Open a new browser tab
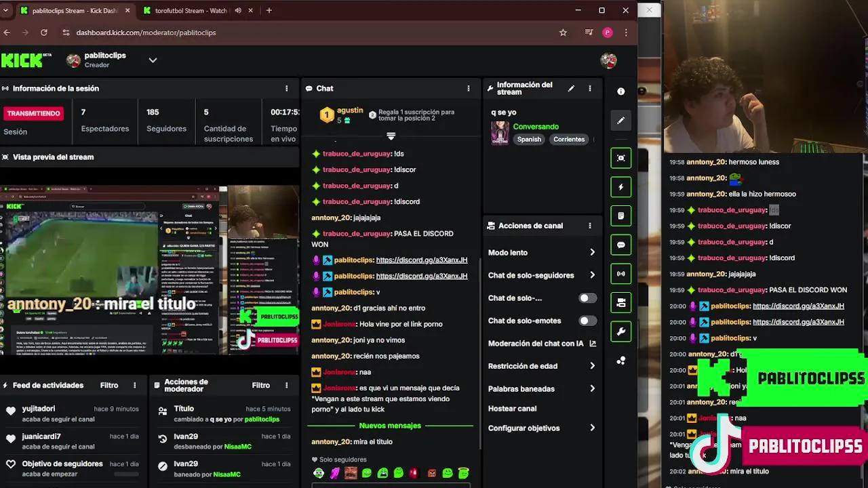Viewport: 868px width, 488px height. coord(269,11)
